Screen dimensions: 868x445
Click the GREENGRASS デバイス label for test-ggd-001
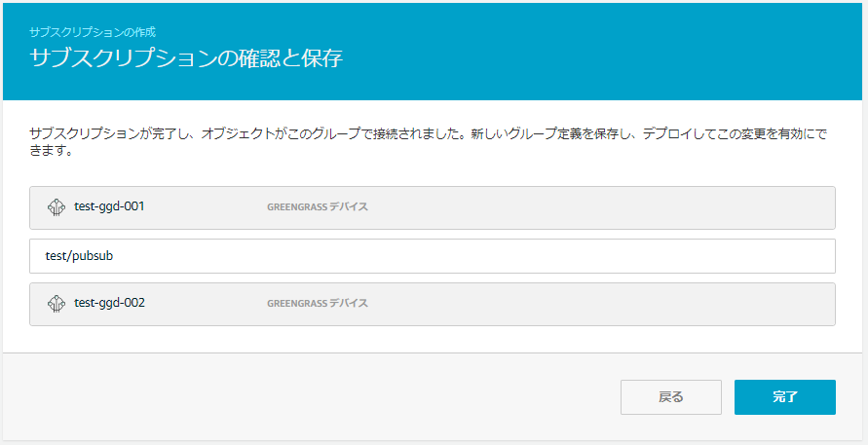coord(318,207)
